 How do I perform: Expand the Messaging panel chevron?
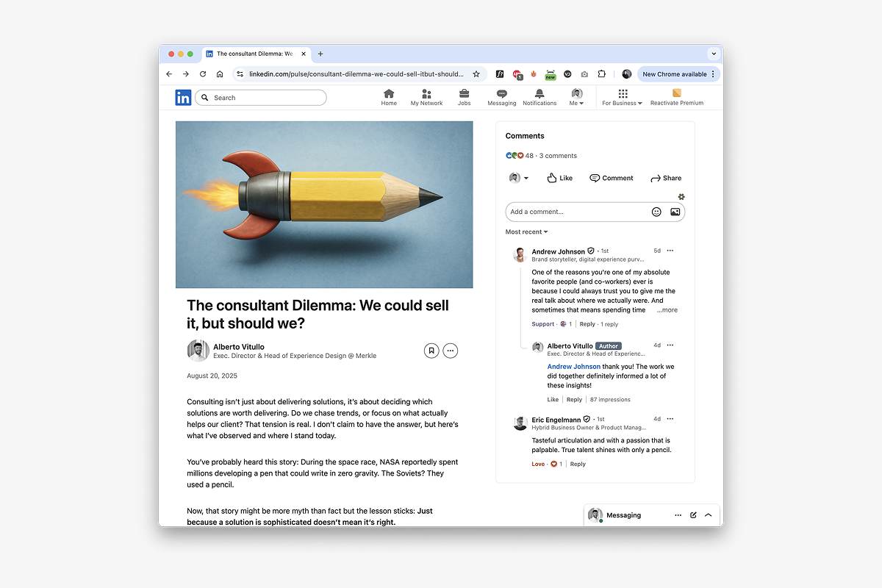coord(708,515)
